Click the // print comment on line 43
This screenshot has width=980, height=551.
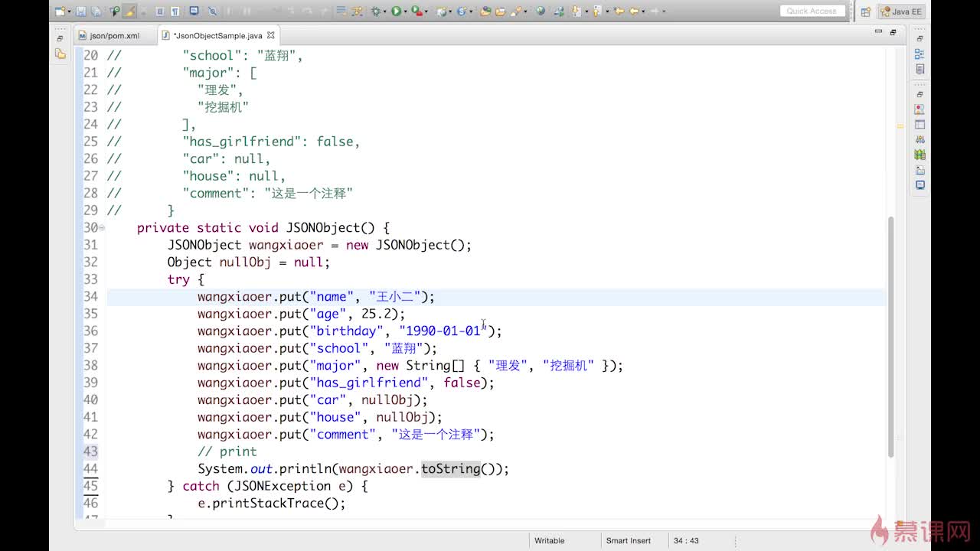(x=227, y=452)
